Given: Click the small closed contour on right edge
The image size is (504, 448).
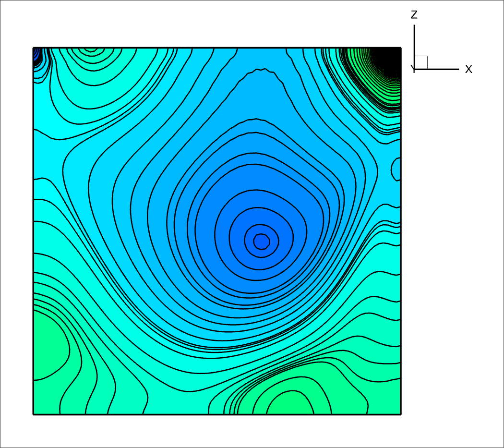Looking at the screenshot, I should pos(396,169).
